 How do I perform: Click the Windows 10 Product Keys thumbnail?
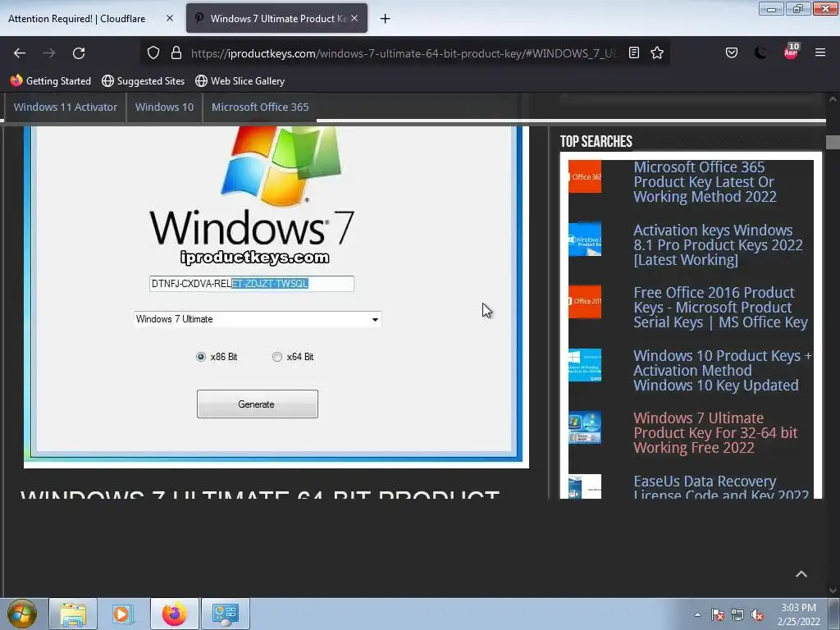tap(584, 365)
